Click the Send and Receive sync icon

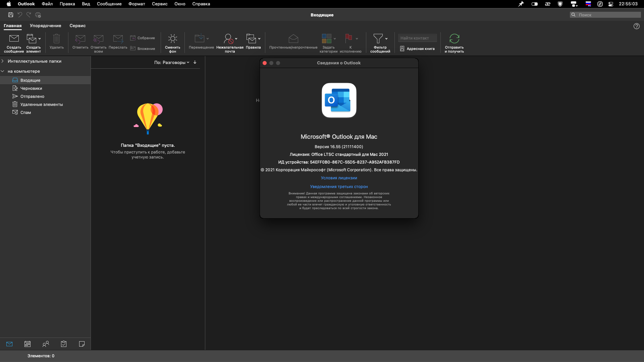(454, 39)
